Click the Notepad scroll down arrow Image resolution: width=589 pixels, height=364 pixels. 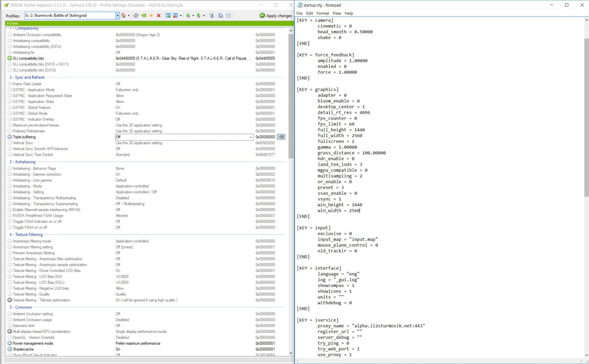point(586,355)
